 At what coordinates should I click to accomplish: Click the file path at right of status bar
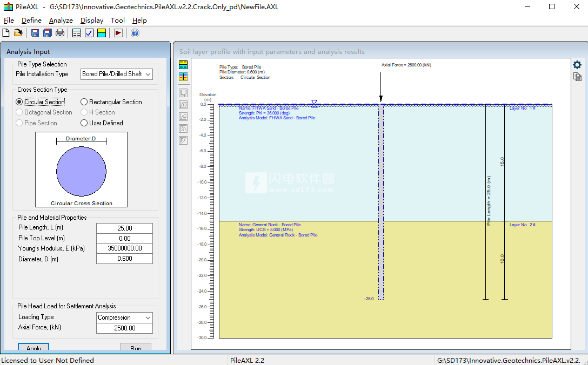(509, 361)
